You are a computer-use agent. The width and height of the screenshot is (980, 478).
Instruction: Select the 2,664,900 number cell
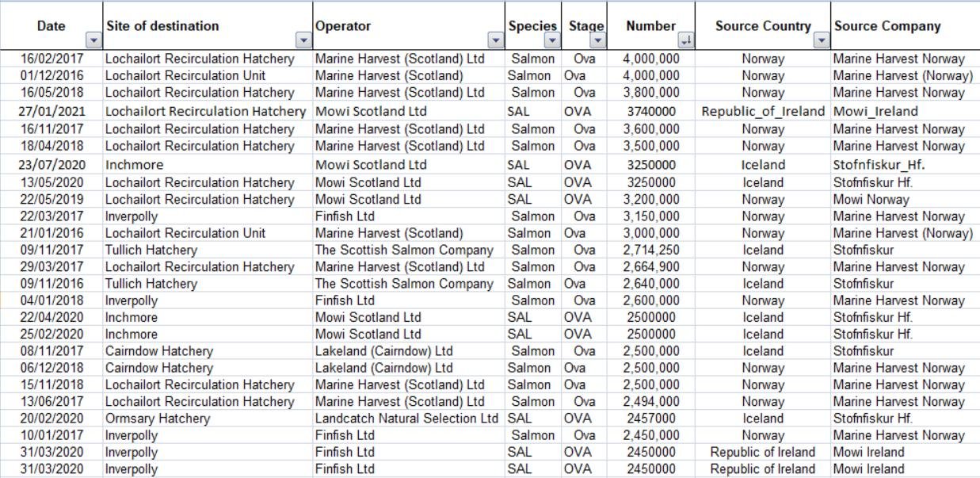[650, 266]
